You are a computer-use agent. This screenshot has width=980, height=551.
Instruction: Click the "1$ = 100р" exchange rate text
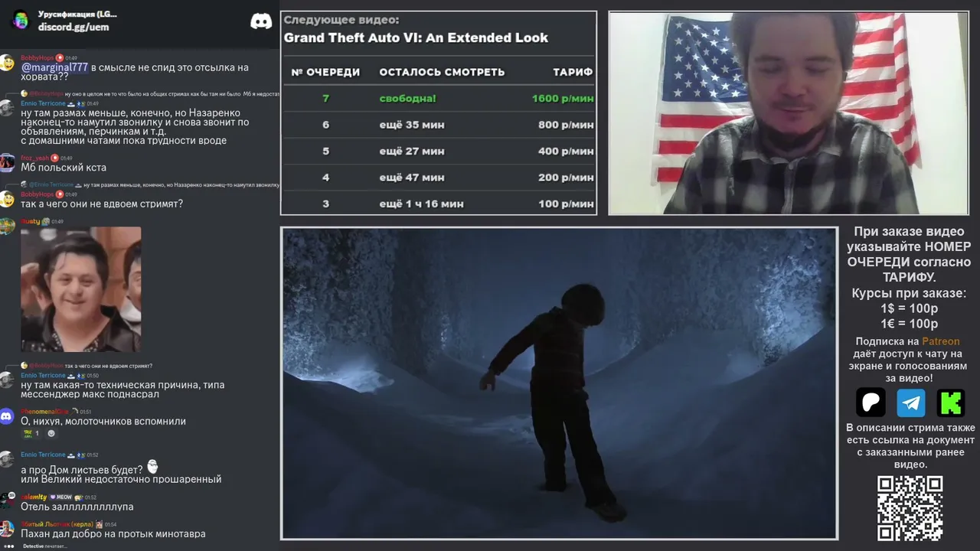pyautogui.click(x=909, y=308)
